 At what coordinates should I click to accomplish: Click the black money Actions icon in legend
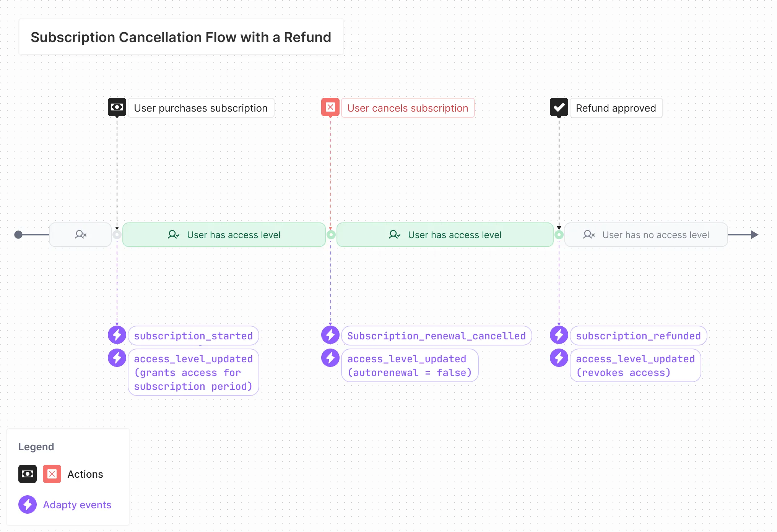click(x=28, y=474)
